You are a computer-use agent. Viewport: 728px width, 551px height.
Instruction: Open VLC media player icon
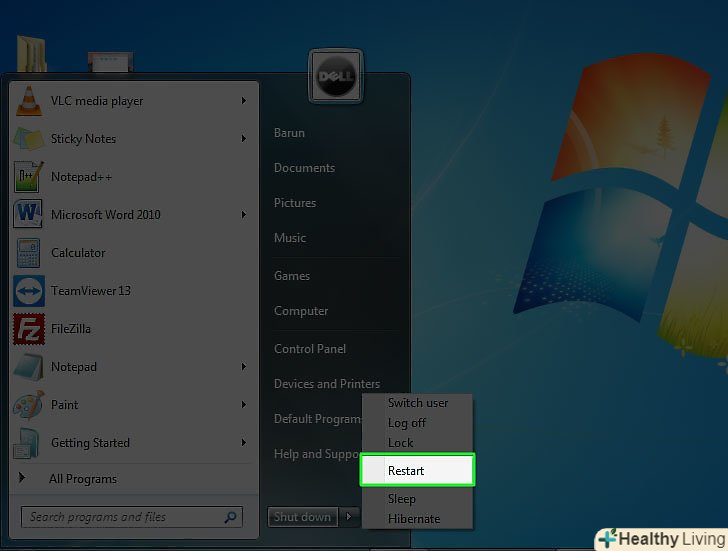point(29,101)
